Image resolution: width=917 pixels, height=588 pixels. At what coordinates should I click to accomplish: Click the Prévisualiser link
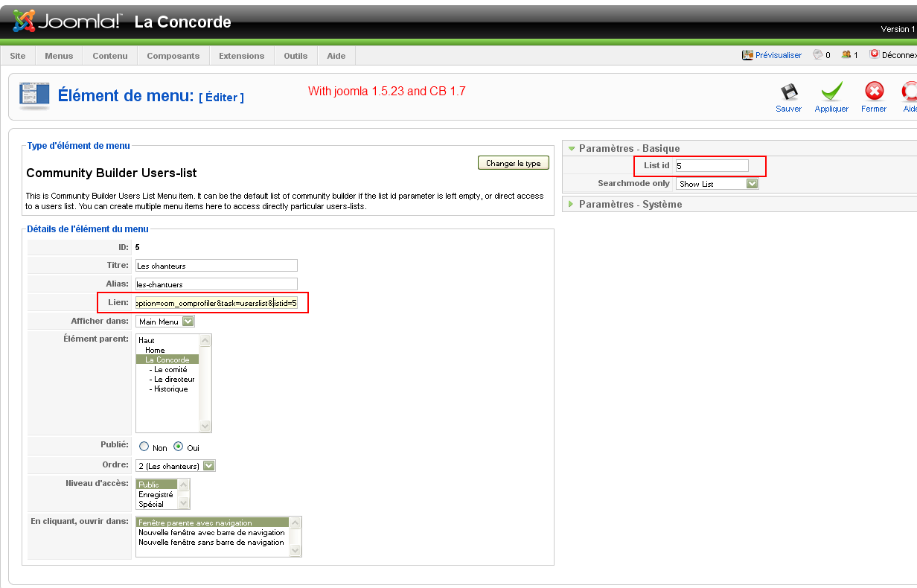[779, 55]
